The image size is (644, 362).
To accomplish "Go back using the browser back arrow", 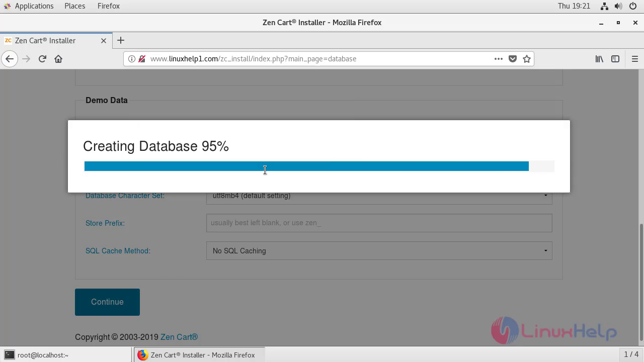I will coord(10,59).
